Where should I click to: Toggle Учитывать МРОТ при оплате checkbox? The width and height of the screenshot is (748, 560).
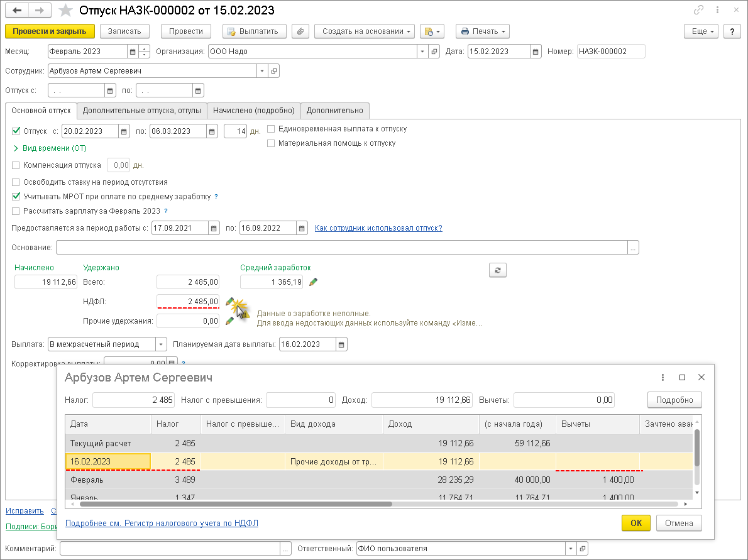click(16, 196)
